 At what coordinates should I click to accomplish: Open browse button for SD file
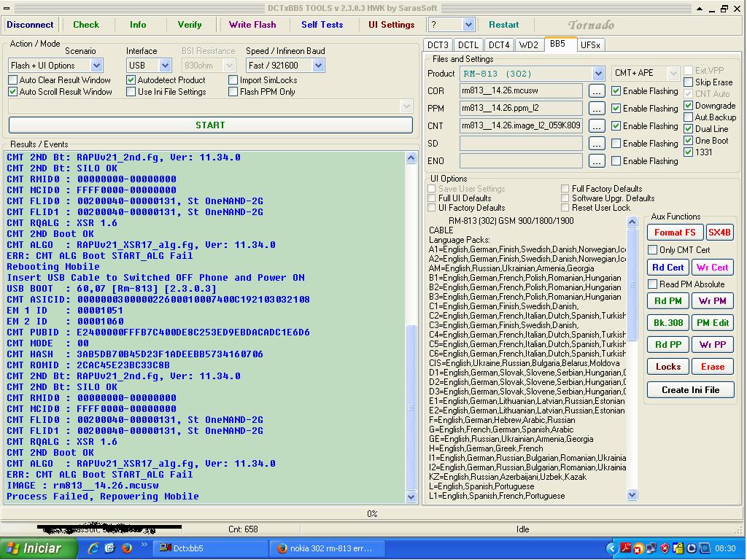click(597, 144)
